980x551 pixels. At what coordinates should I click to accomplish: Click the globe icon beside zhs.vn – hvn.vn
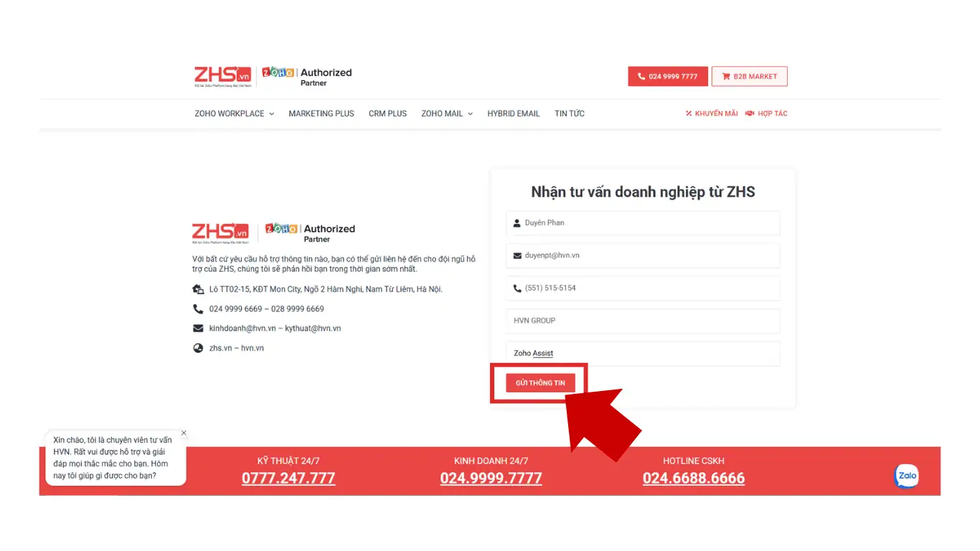pos(198,348)
